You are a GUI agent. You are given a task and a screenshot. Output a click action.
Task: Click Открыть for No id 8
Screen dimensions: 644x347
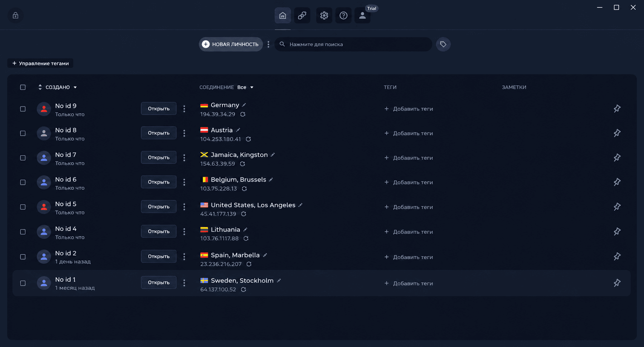[159, 133]
